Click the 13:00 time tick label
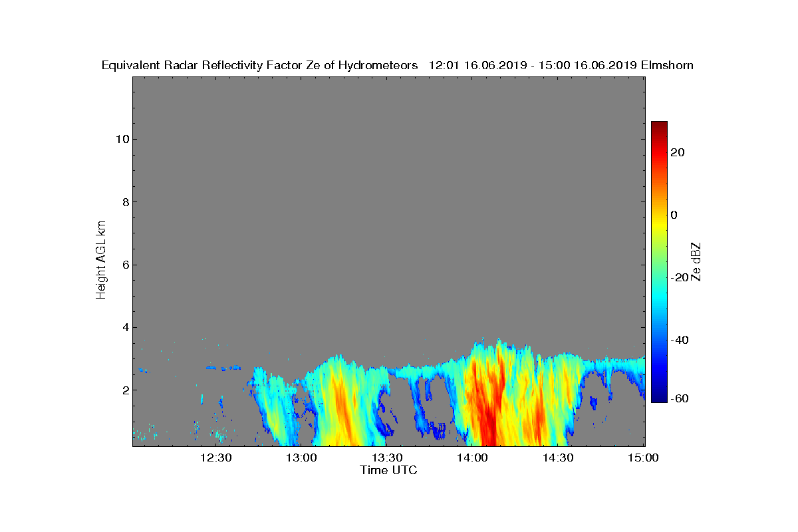The image size is (798, 532). pos(301,458)
